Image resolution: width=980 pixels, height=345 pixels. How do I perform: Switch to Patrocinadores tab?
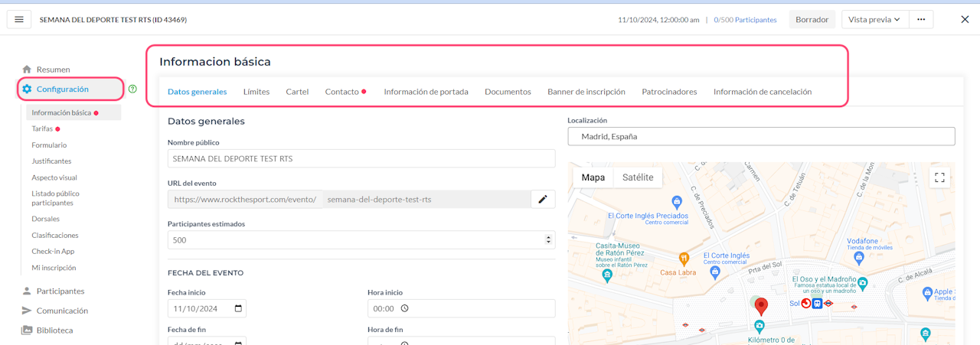tap(669, 92)
